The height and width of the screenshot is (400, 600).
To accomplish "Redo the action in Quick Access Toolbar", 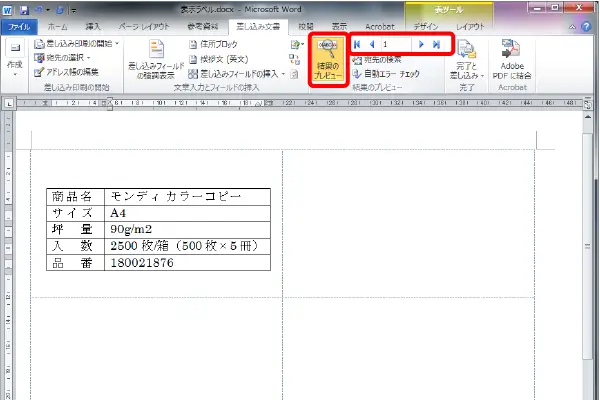I will 60,10.
